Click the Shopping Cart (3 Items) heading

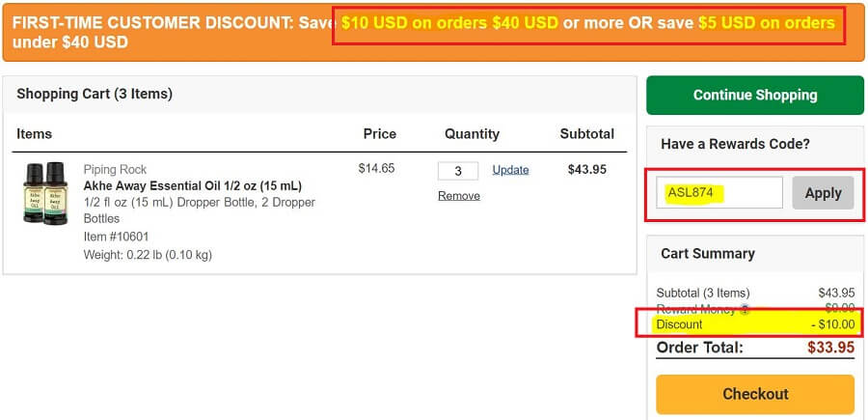(x=95, y=94)
